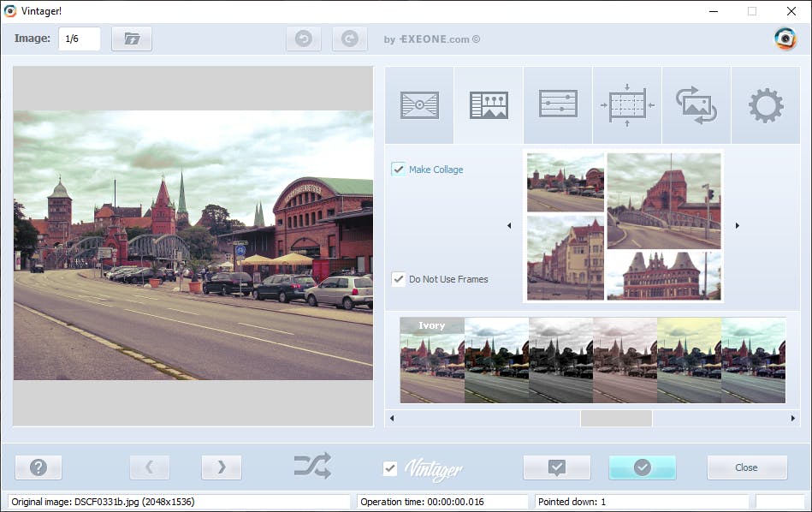
Task: Toggle the Make Collage checkbox
Action: point(398,170)
